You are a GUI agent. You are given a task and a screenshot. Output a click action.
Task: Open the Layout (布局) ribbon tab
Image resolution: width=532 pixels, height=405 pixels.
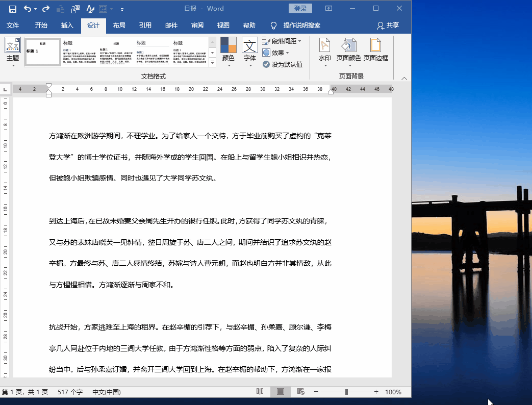[119, 26]
